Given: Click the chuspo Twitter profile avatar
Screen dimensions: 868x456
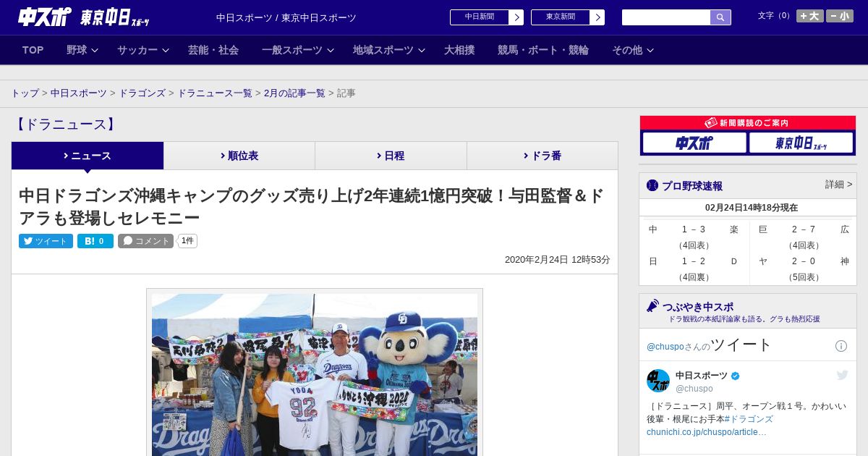Looking at the screenshot, I should 658,381.
